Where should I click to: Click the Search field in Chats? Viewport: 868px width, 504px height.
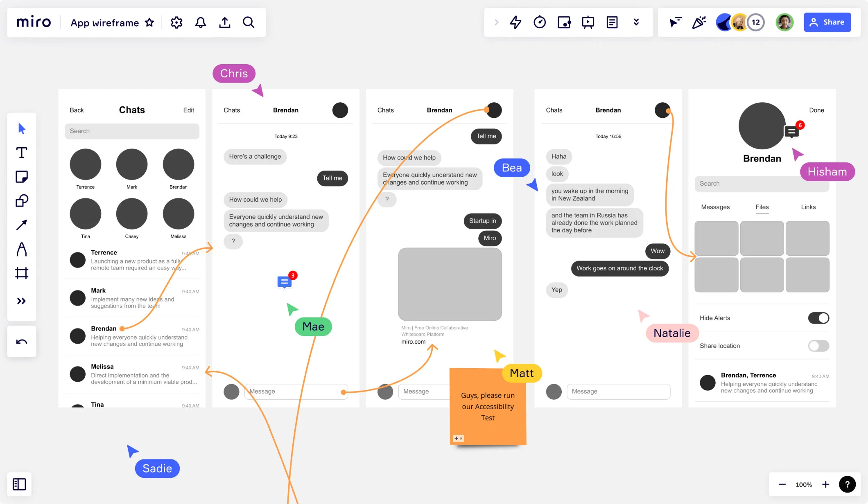pyautogui.click(x=131, y=131)
